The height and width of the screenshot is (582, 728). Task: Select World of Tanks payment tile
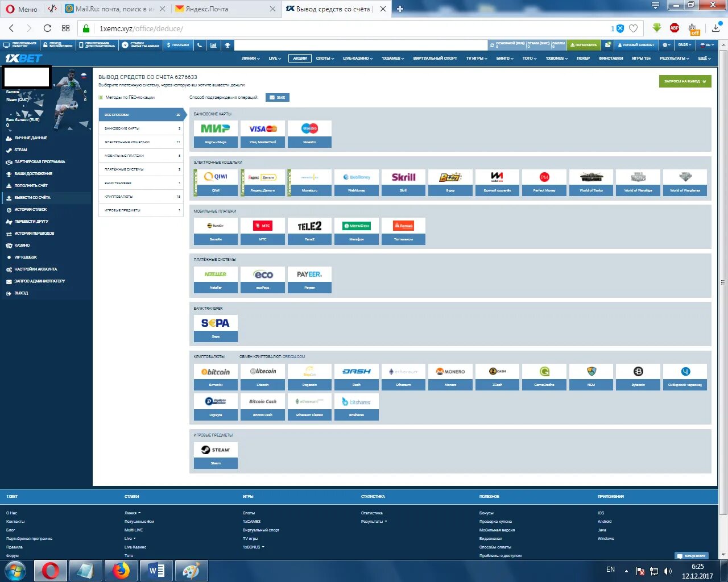coord(591,182)
